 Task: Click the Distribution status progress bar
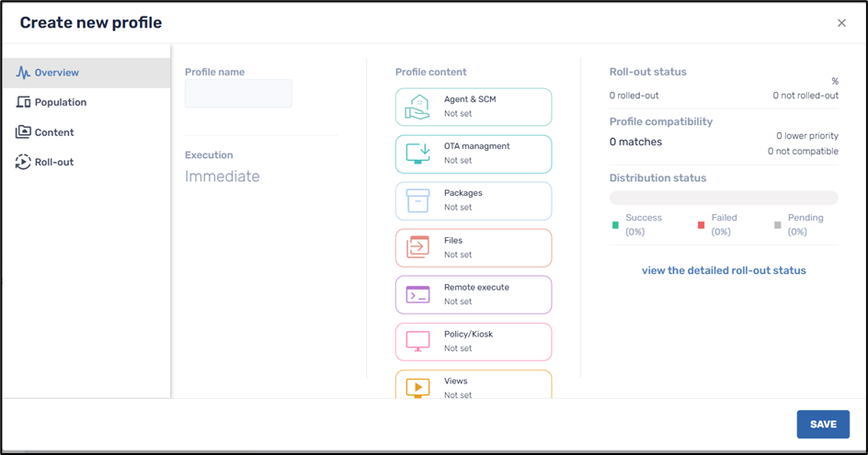click(724, 198)
